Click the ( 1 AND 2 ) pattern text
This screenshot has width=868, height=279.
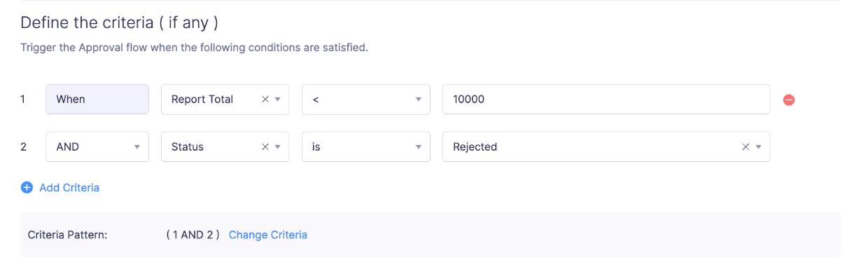[x=192, y=235]
